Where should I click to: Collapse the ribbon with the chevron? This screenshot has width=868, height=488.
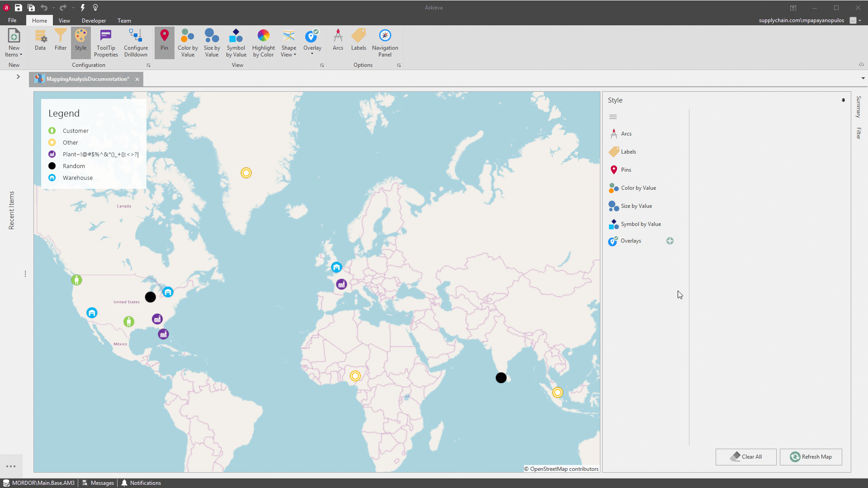[861, 65]
